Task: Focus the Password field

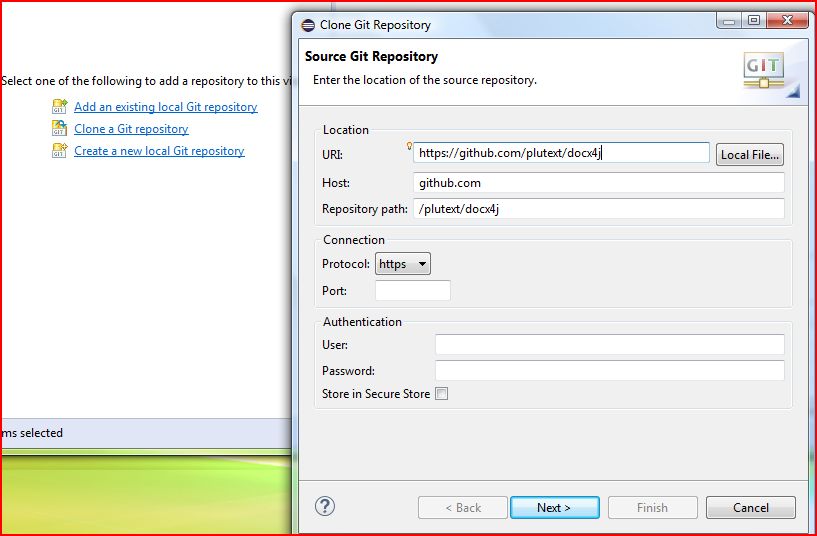Action: (610, 370)
